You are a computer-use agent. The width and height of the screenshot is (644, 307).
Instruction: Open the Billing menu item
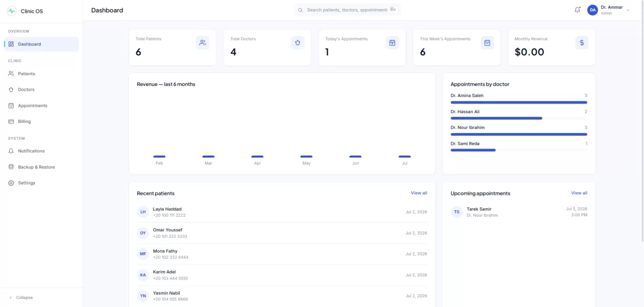[x=41, y=121]
